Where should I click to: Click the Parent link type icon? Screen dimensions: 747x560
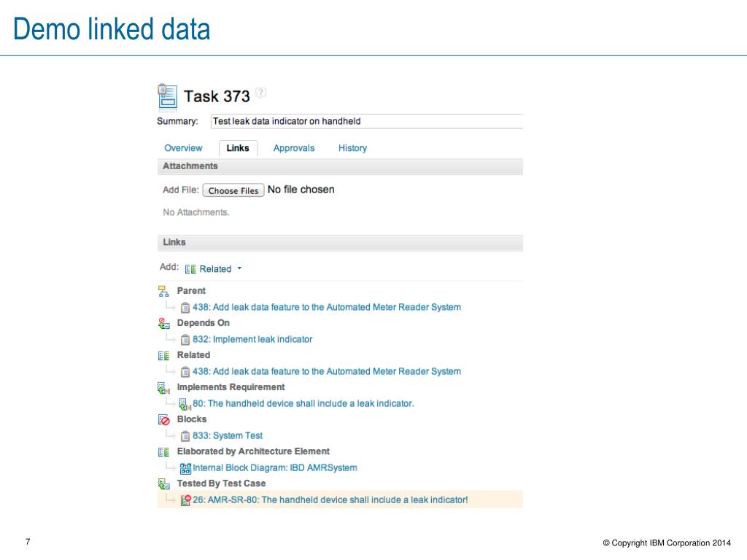tap(163, 291)
